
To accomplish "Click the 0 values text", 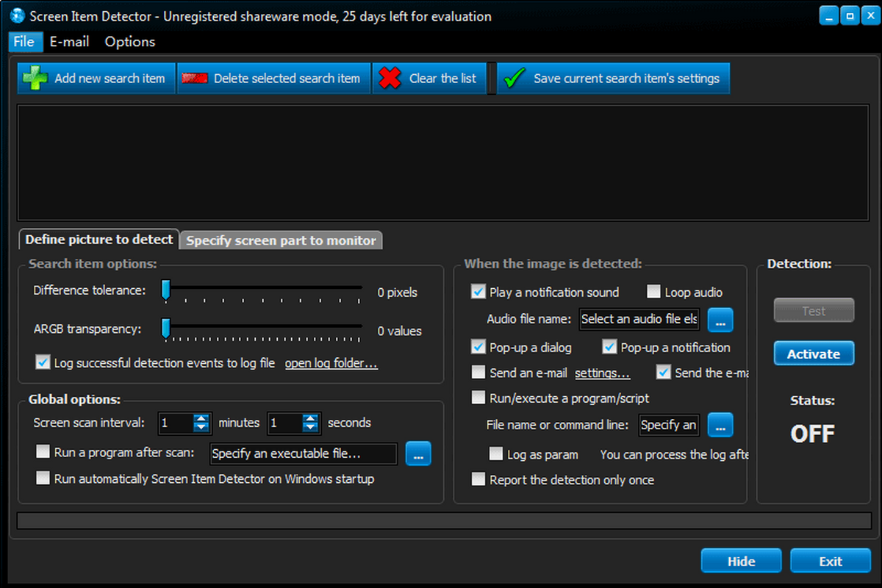I will pos(400,331).
